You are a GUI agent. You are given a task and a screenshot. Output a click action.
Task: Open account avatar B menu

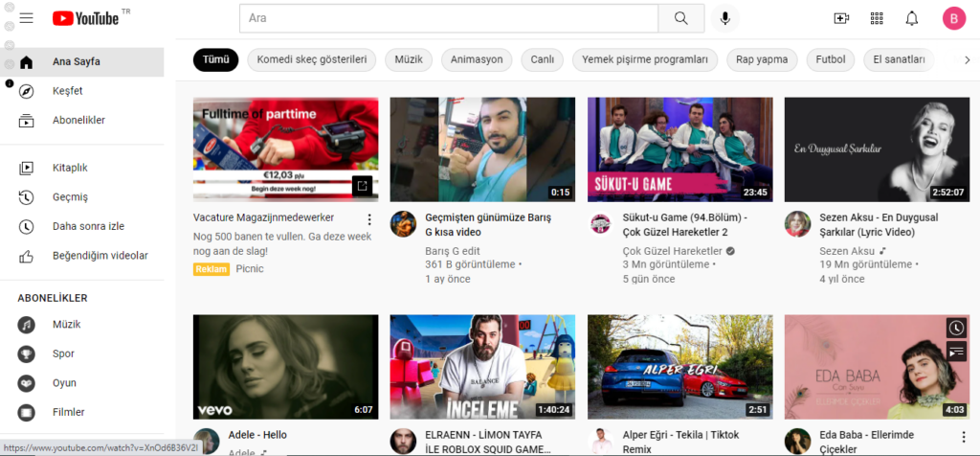click(954, 19)
